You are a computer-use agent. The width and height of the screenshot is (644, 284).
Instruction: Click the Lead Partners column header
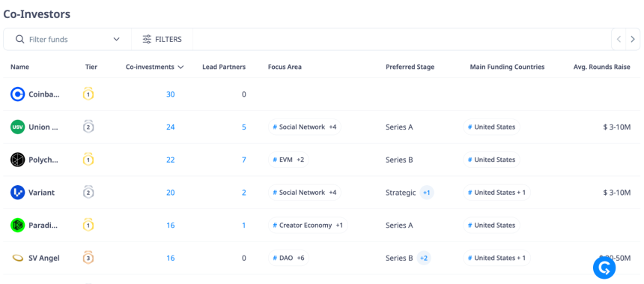(x=224, y=67)
